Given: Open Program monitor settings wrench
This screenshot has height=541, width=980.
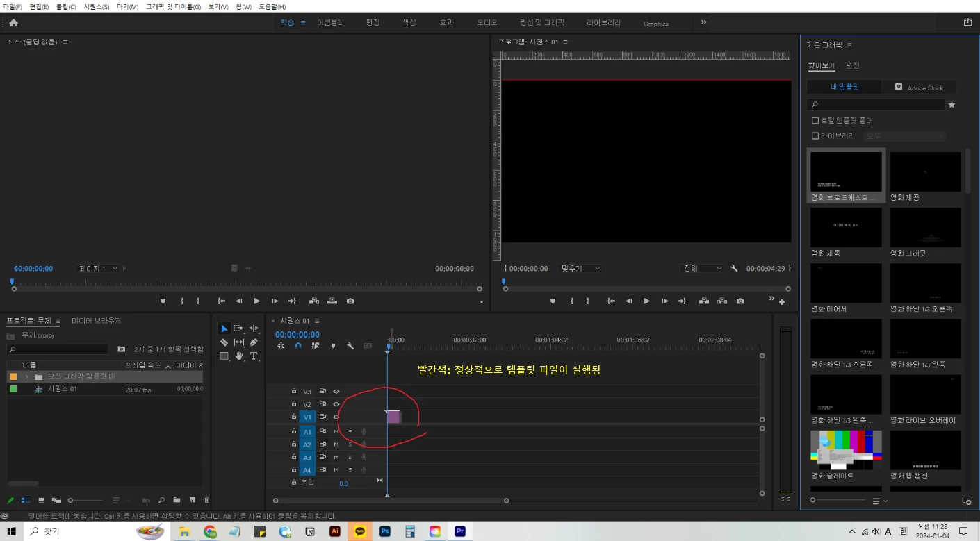Looking at the screenshot, I should pos(734,268).
